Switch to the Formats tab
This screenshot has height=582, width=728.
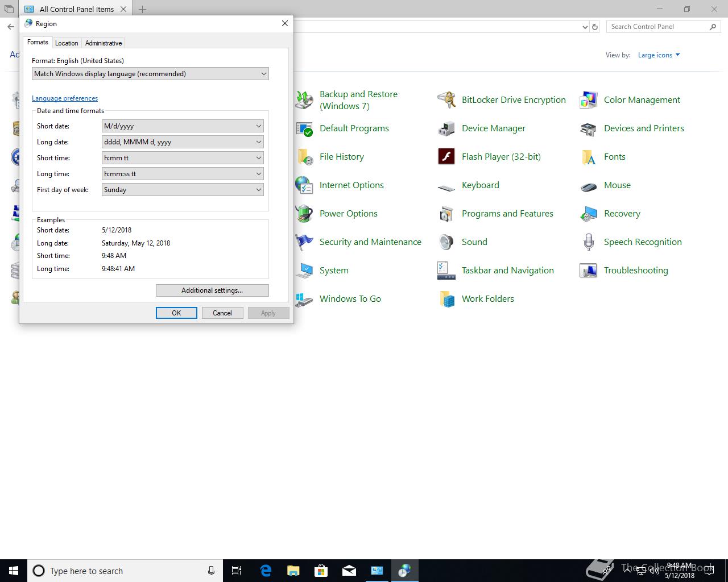38,42
